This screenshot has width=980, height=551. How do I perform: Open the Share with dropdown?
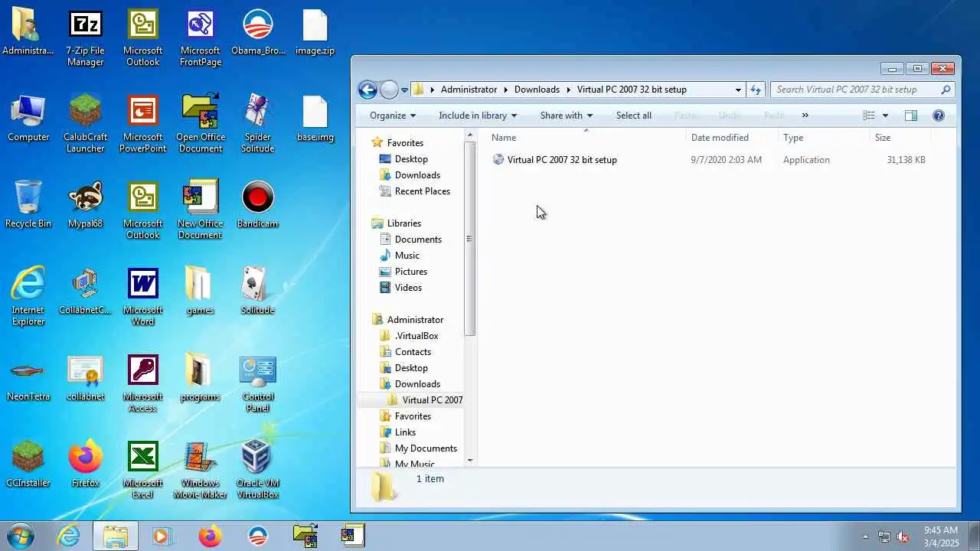pos(567,116)
